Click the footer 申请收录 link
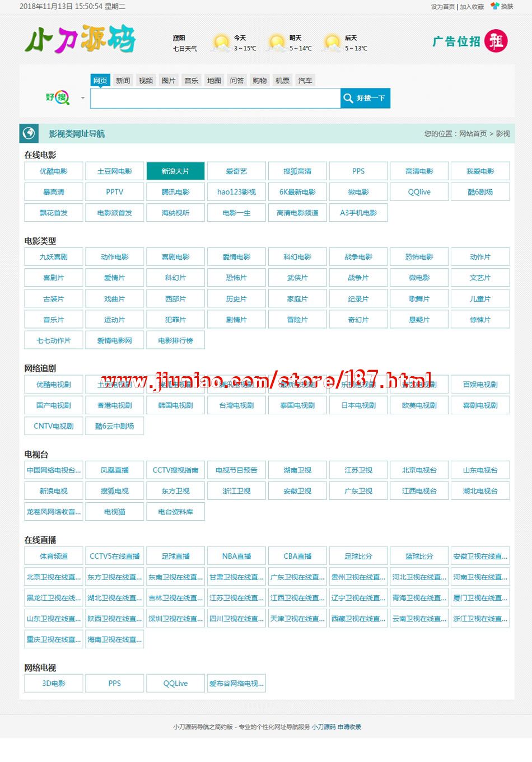Screen dimensions: 532x762 pyautogui.click(x=349, y=727)
